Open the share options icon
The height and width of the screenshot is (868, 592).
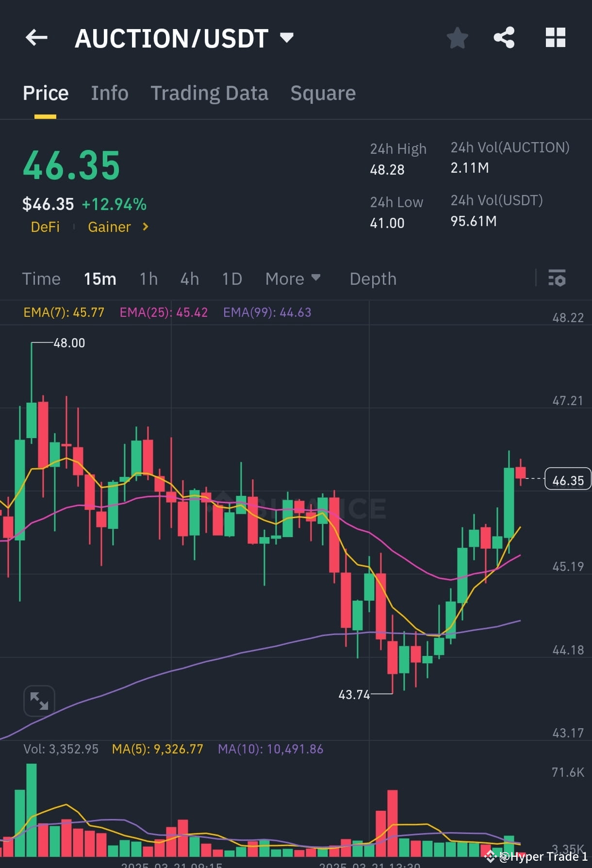point(505,37)
